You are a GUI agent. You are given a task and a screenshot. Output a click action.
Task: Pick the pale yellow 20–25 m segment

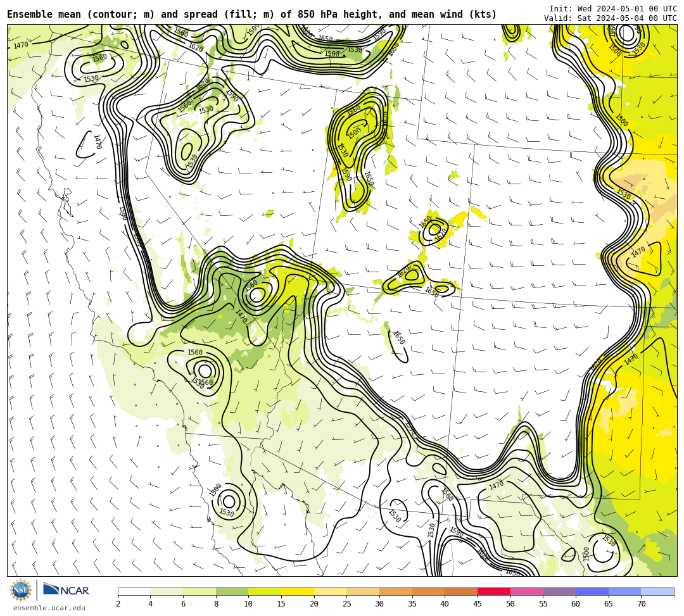(330, 591)
